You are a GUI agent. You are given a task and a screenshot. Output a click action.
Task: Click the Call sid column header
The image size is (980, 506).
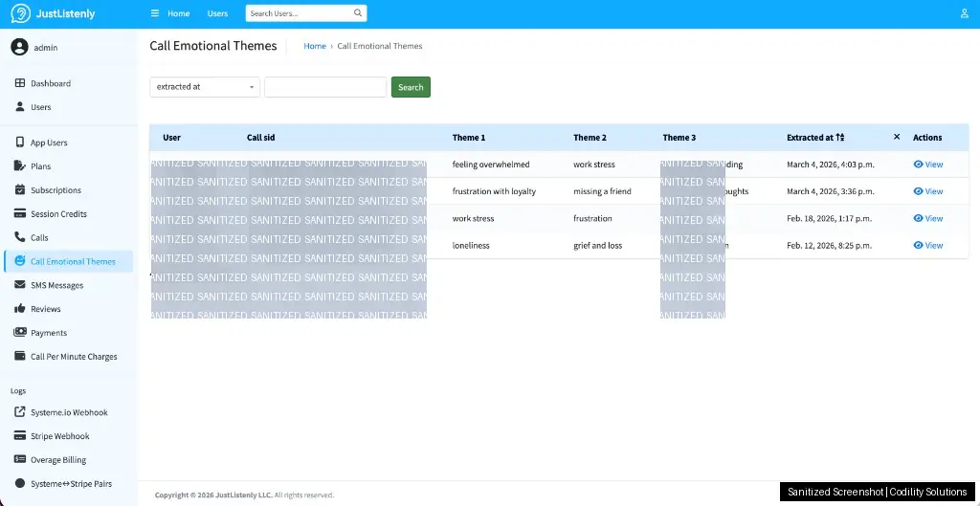click(x=260, y=138)
